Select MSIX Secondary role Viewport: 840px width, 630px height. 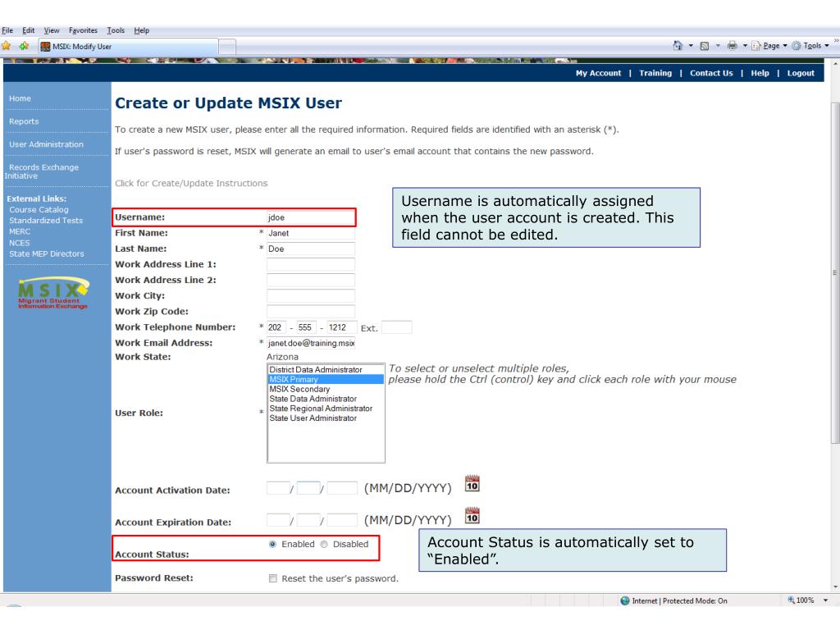(325, 389)
